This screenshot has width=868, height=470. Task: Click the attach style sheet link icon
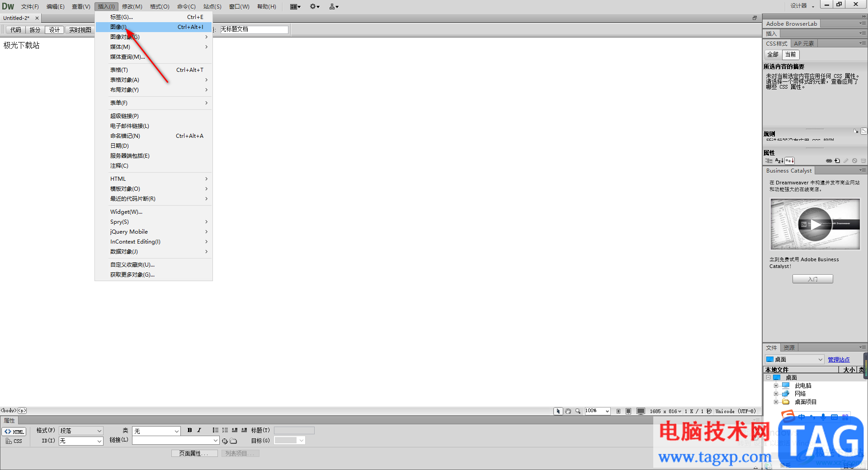click(829, 160)
